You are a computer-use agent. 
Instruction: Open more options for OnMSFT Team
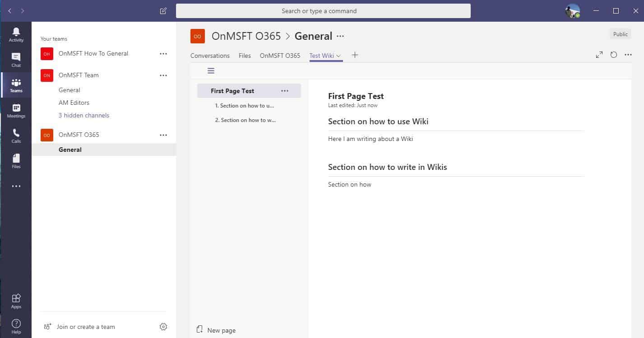[163, 75]
